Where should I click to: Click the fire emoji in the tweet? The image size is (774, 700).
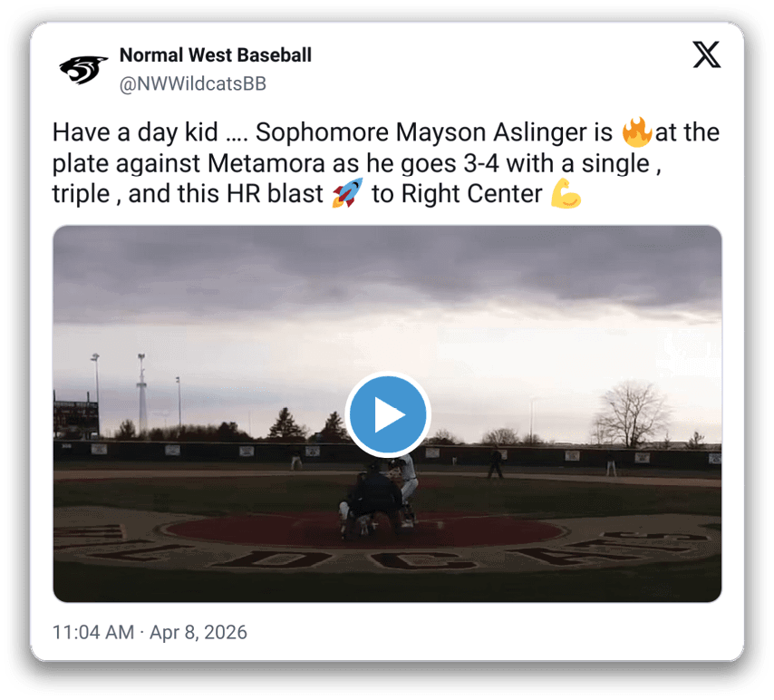(637, 132)
